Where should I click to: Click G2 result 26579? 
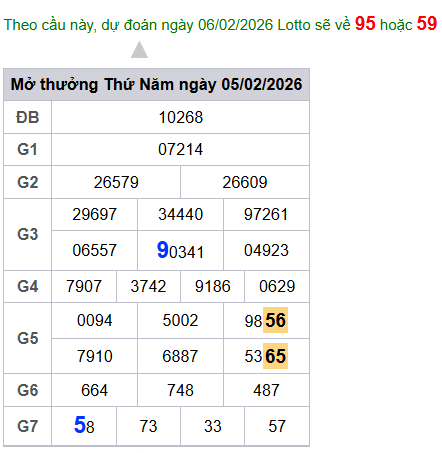pyautogui.click(x=116, y=182)
